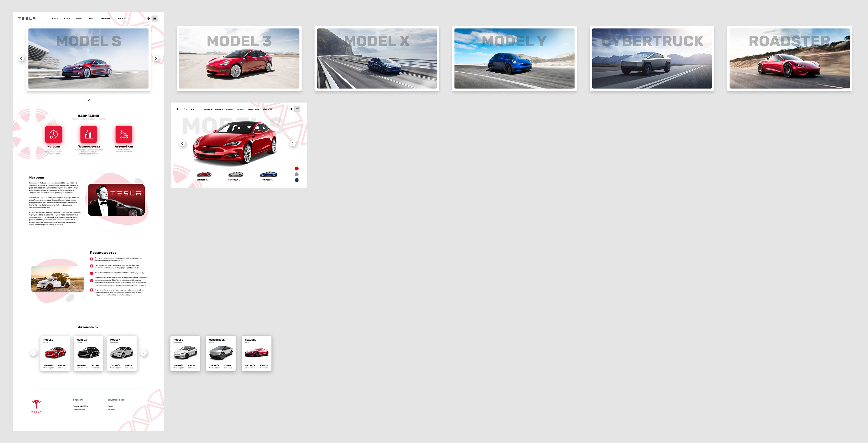The height and width of the screenshot is (443, 868).
Task: Select the MODEL 3 tab in the detail page
Action: tap(219, 109)
